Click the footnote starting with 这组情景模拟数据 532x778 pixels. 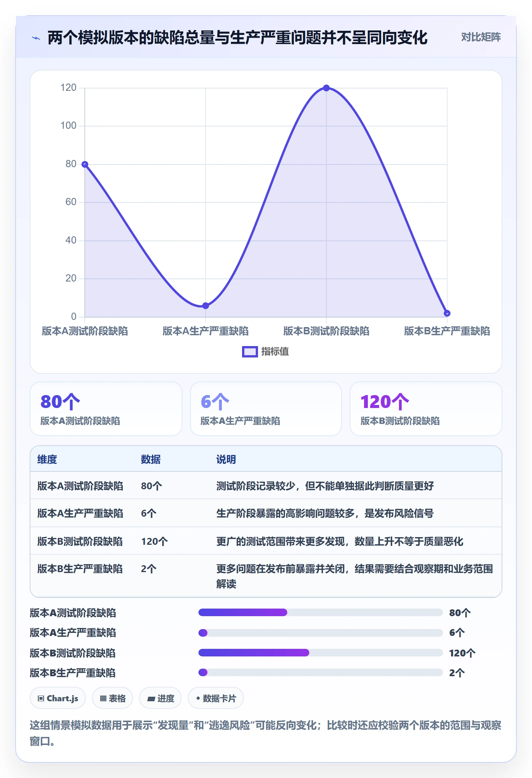(266, 733)
